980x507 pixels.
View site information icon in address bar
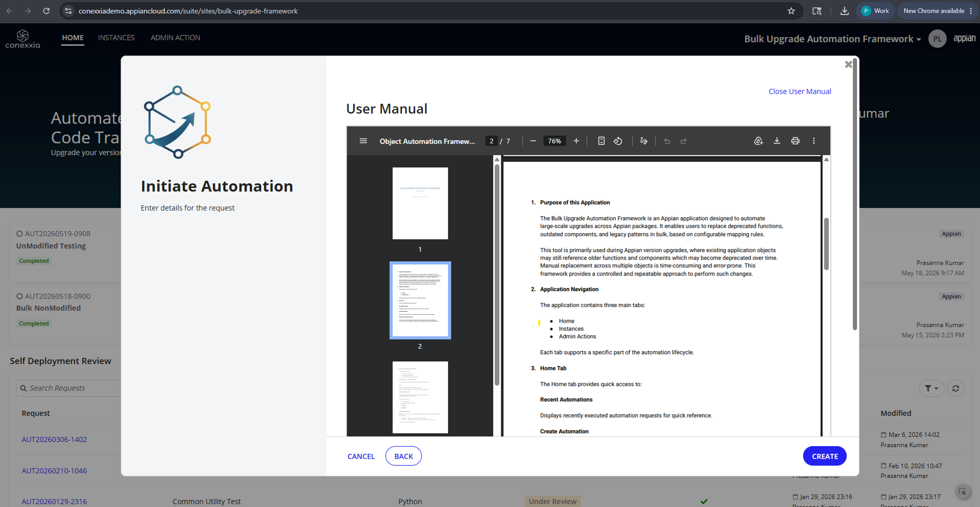click(x=68, y=11)
